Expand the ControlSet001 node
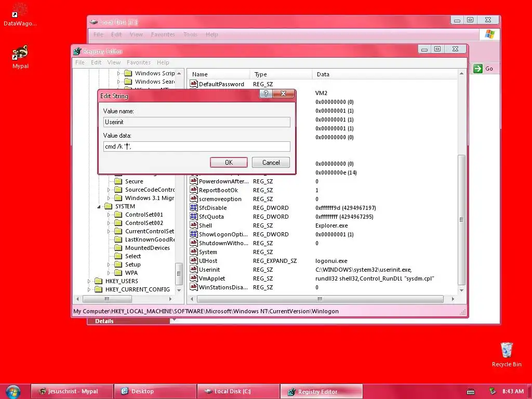The width and height of the screenshot is (532, 399). coord(109,215)
